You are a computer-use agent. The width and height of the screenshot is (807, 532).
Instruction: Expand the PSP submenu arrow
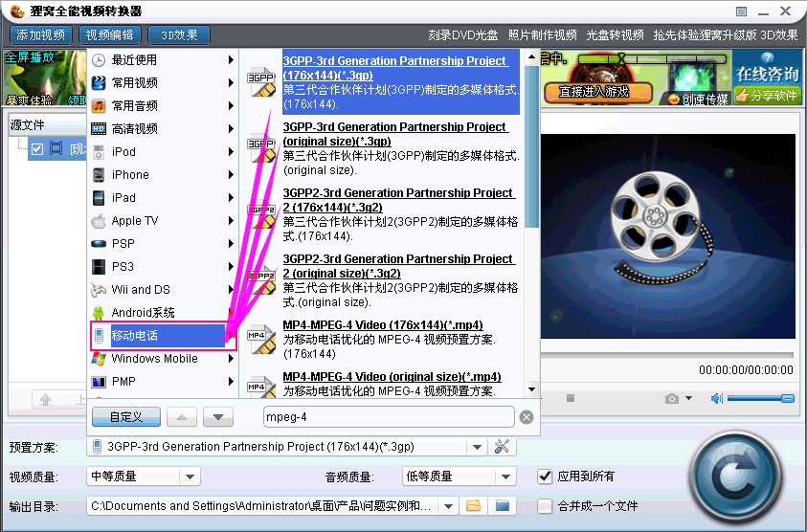[x=231, y=244]
